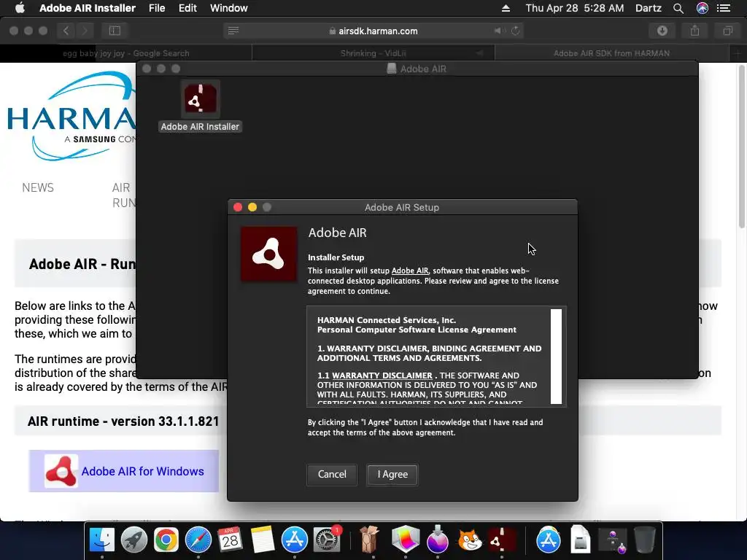Open the Apple menu

coord(20,8)
